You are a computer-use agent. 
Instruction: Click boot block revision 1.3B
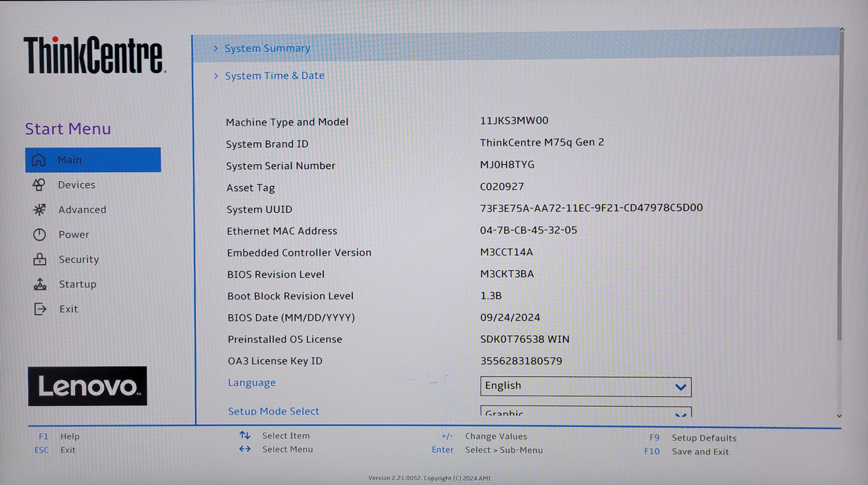(491, 295)
